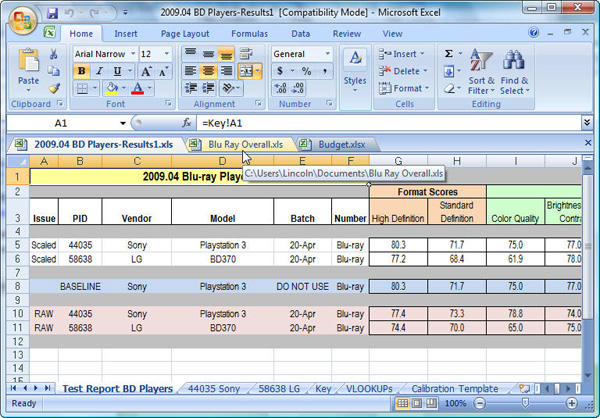Click the zoom slider in status bar
This screenshot has height=418, width=600.
point(527,403)
